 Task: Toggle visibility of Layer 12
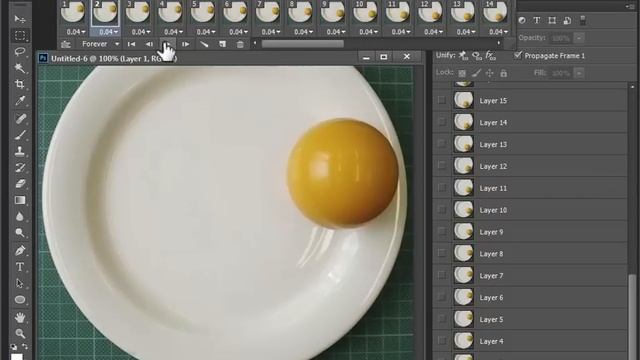[442, 165]
